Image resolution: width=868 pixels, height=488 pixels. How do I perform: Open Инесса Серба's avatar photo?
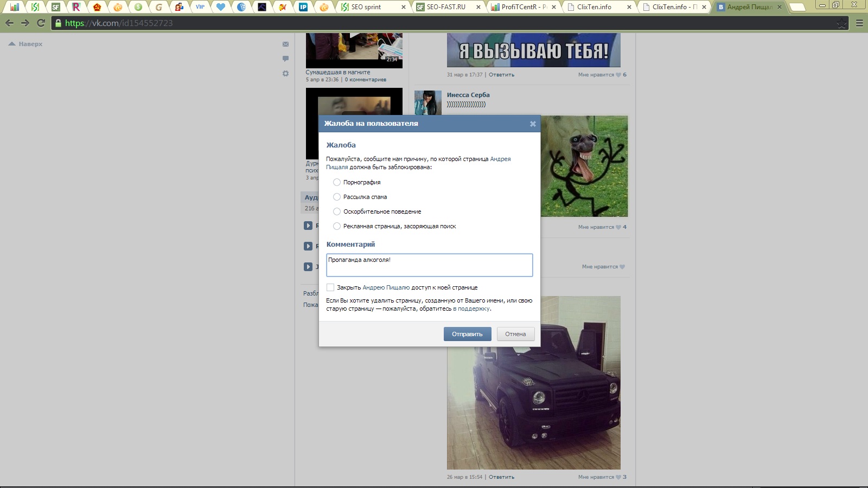coord(428,102)
